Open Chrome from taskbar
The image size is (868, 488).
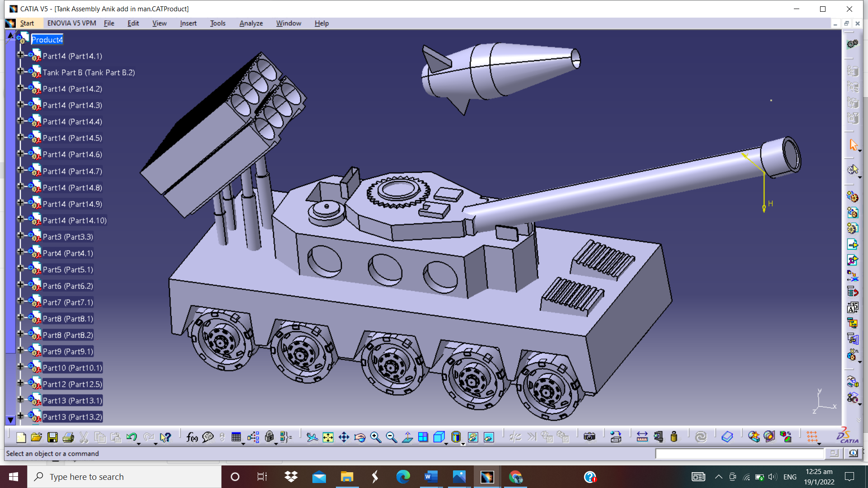pyautogui.click(x=515, y=477)
